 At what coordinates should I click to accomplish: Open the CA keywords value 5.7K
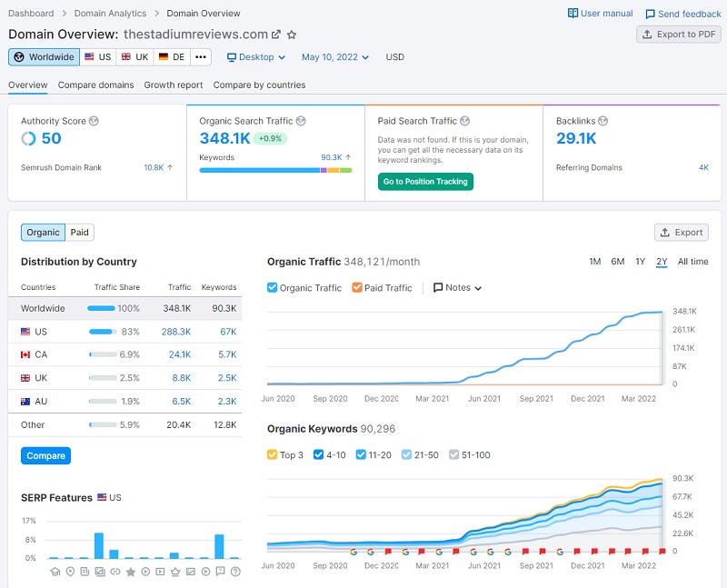point(228,354)
